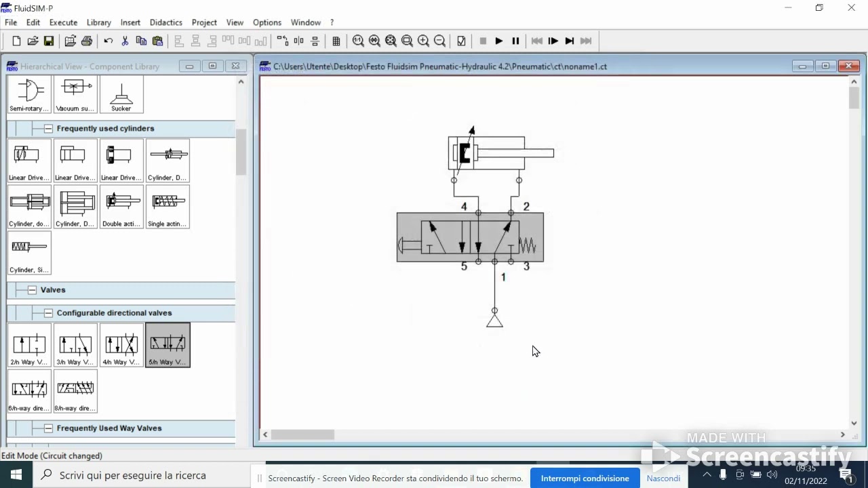Open the Project menu
Screen dimensions: 868x488
tap(204, 22)
